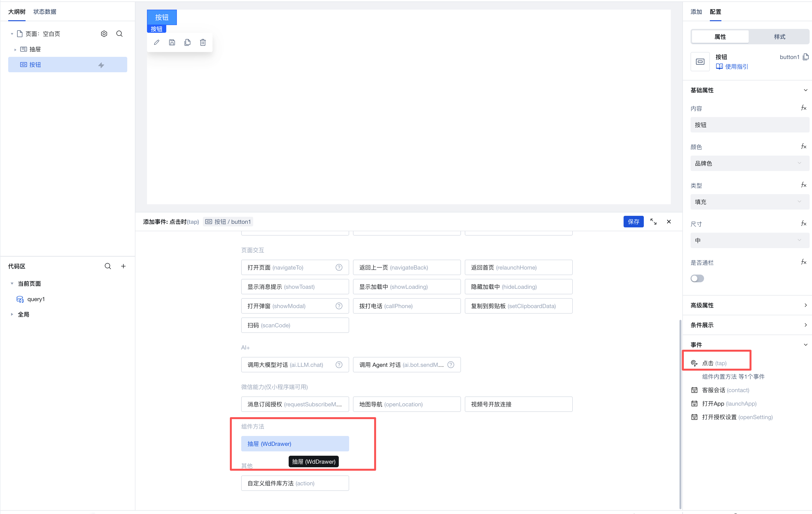Delete the button via trash icon
Image resolution: width=812 pixels, height=514 pixels.
pyautogui.click(x=203, y=42)
